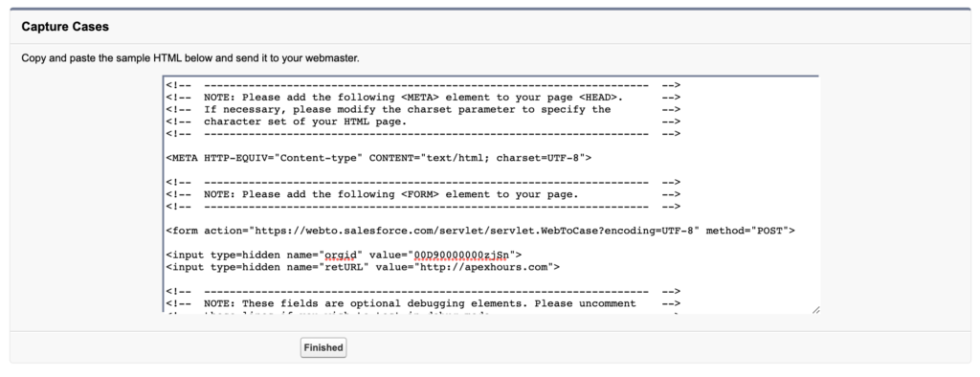Viewport: 980px width, 377px height.
Task: Click the 00D90000000zjSn org ID value
Action: click(x=460, y=255)
